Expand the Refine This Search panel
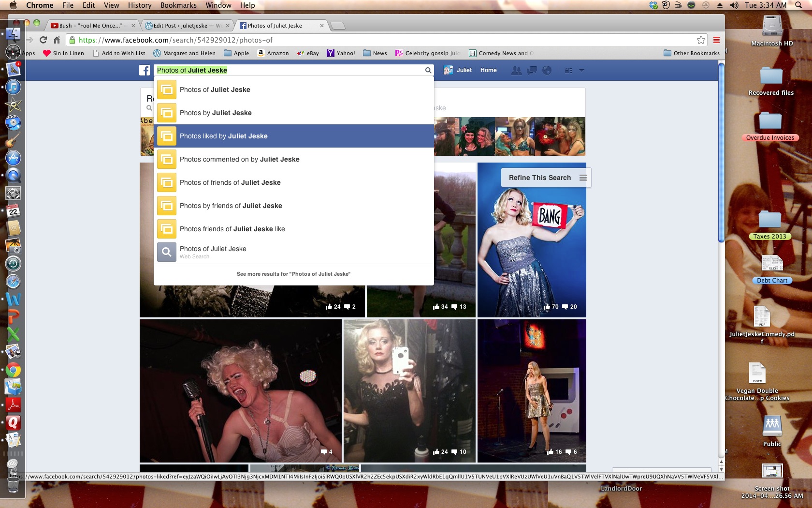This screenshot has width=812, height=508. click(x=546, y=178)
